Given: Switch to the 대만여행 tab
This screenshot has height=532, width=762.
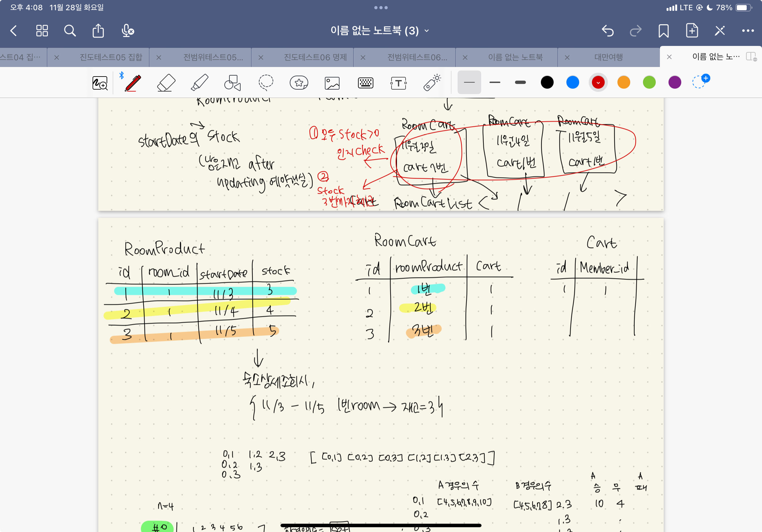Looking at the screenshot, I should pos(608,57).
